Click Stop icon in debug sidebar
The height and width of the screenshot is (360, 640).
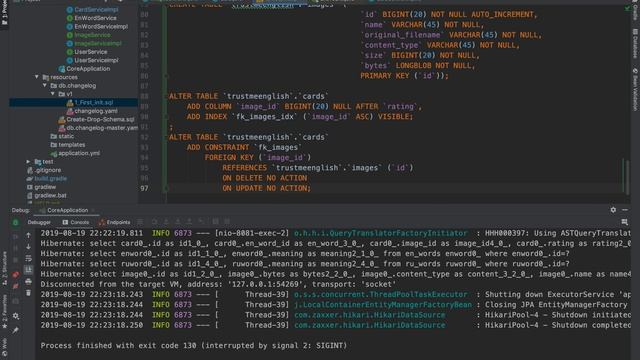click(x=16, y=260)
